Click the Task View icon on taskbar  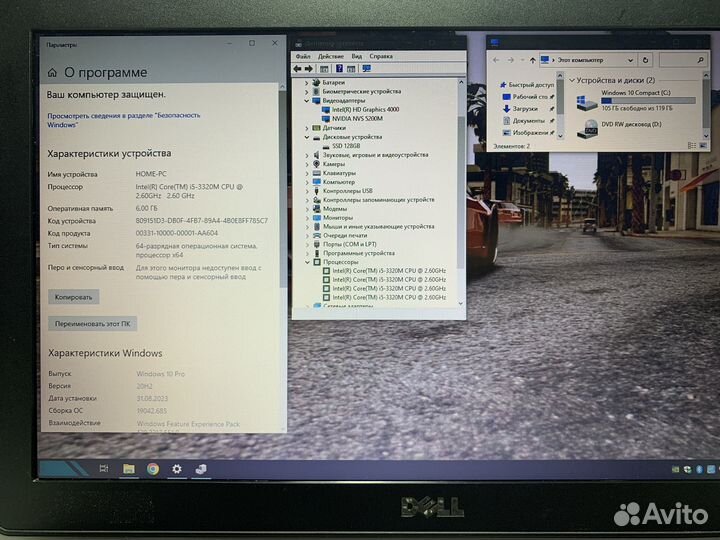[x=104, y=469]
